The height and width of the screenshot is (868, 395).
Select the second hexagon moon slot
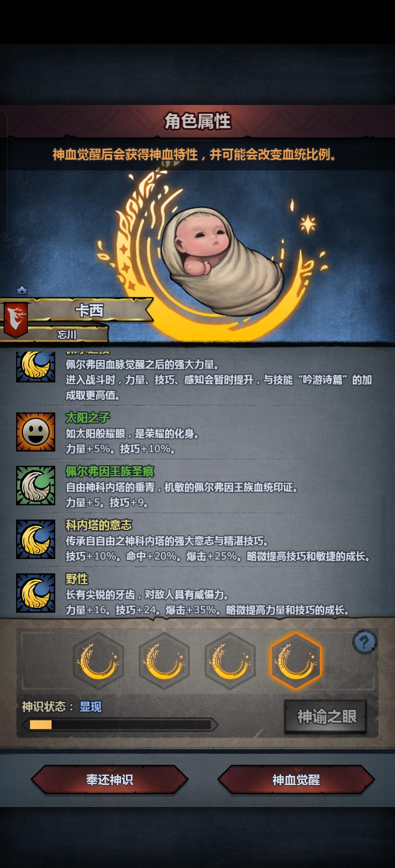[x=164, y=661]
